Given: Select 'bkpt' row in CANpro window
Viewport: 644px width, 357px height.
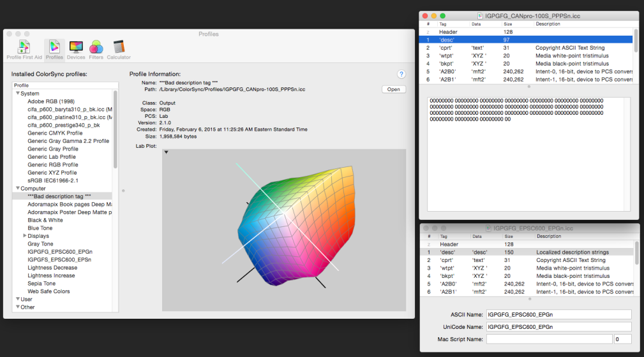Looking at the screenshot, I should tap(526, 64).
